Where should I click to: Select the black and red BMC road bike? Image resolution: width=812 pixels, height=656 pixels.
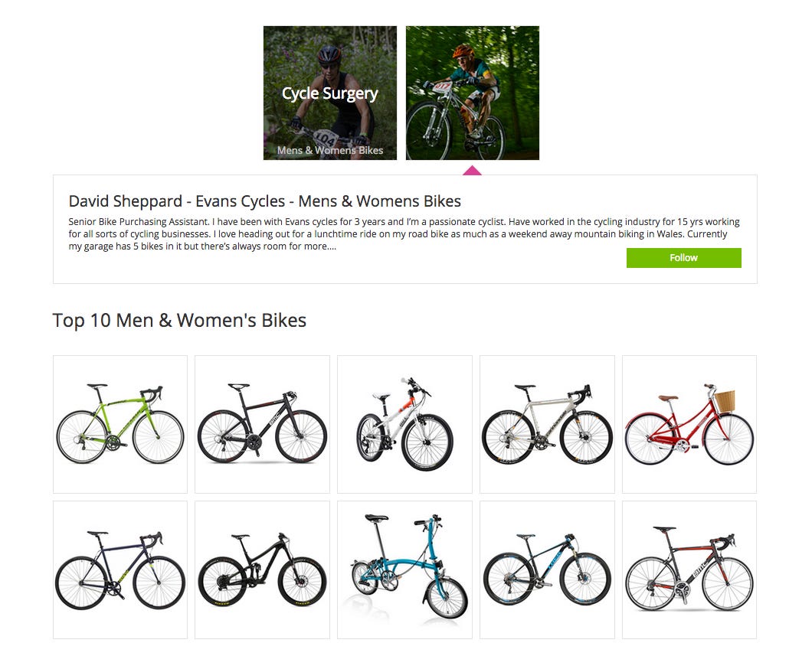click(x=689, y=570)
